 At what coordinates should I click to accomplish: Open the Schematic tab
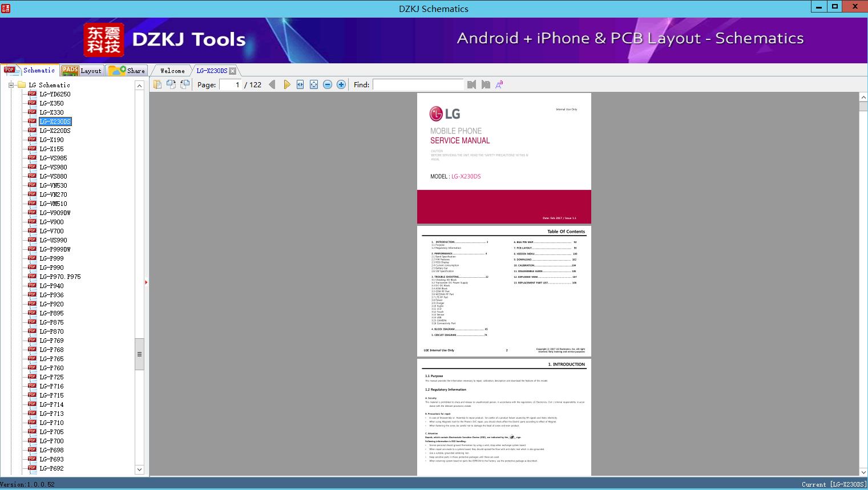(x=30, y=70)
